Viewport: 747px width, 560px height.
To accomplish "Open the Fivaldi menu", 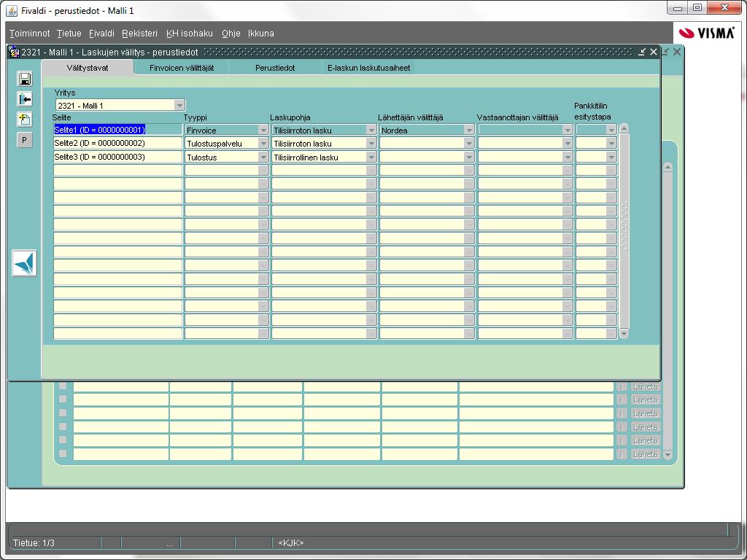I will point(101,34).
